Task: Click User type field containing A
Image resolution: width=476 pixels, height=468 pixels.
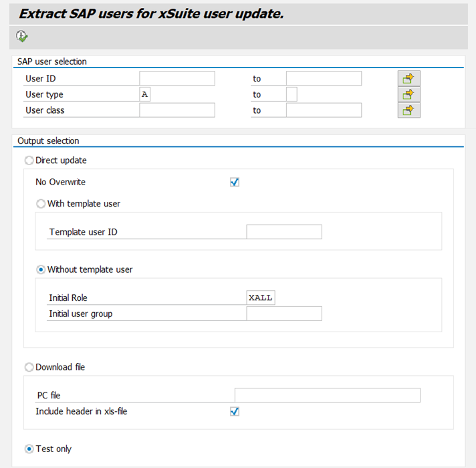Action: [x=145, y=94]
